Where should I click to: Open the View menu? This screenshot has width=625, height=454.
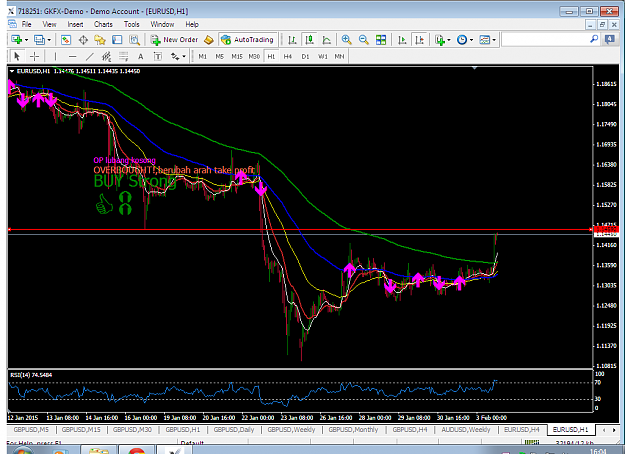(x=49, y=24)
